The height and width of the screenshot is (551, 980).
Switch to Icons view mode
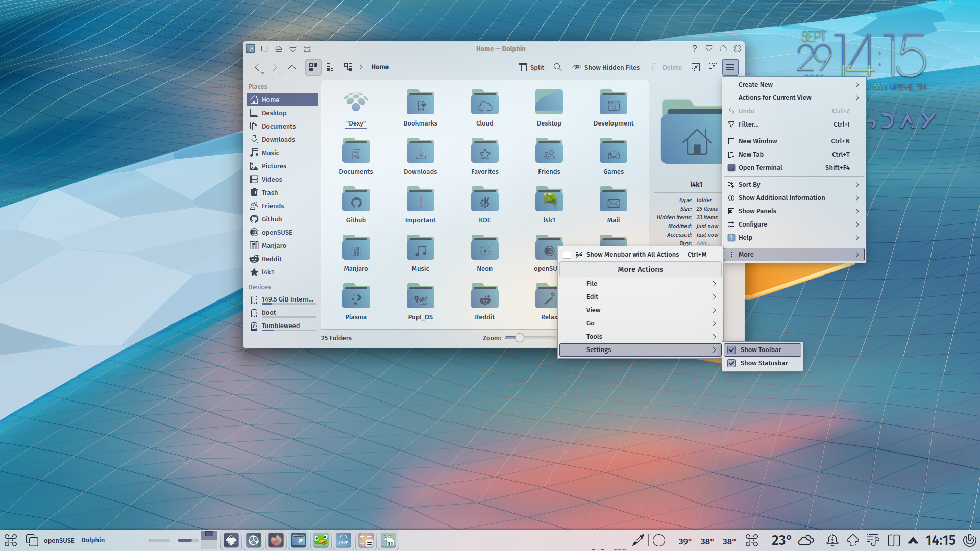[x=313, y=67]
